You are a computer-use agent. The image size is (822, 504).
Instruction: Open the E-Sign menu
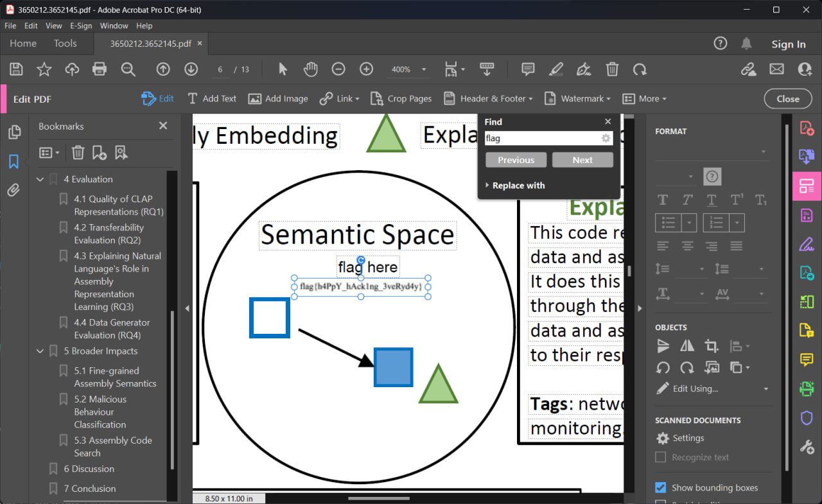point(81,26)
